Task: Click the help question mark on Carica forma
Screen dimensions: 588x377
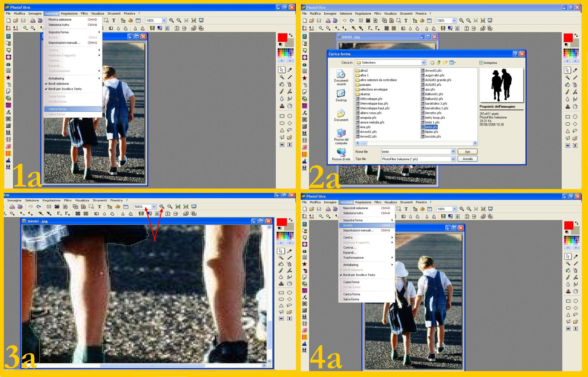Action: [x=515, y=54]
